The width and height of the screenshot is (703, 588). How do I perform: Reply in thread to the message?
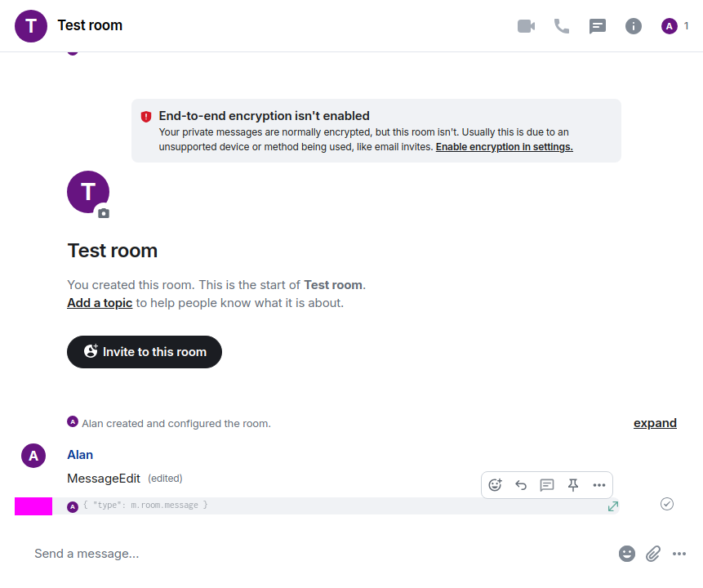[x=547, y=485]
